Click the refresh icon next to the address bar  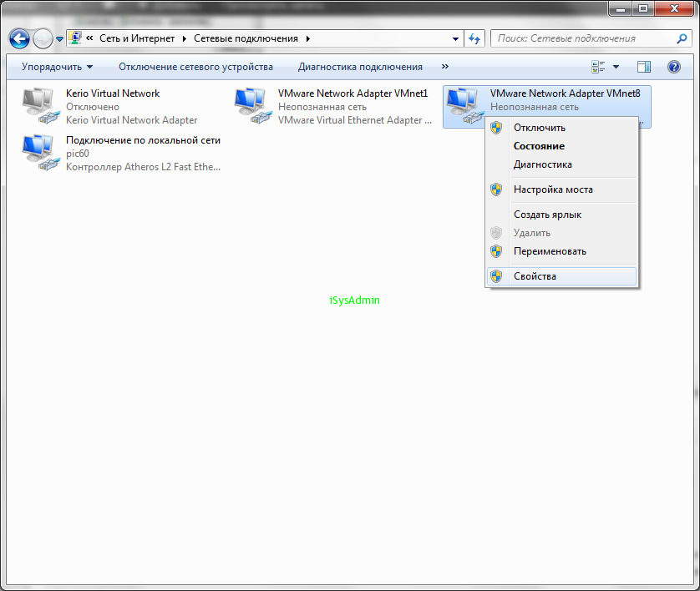pos(474,38)
